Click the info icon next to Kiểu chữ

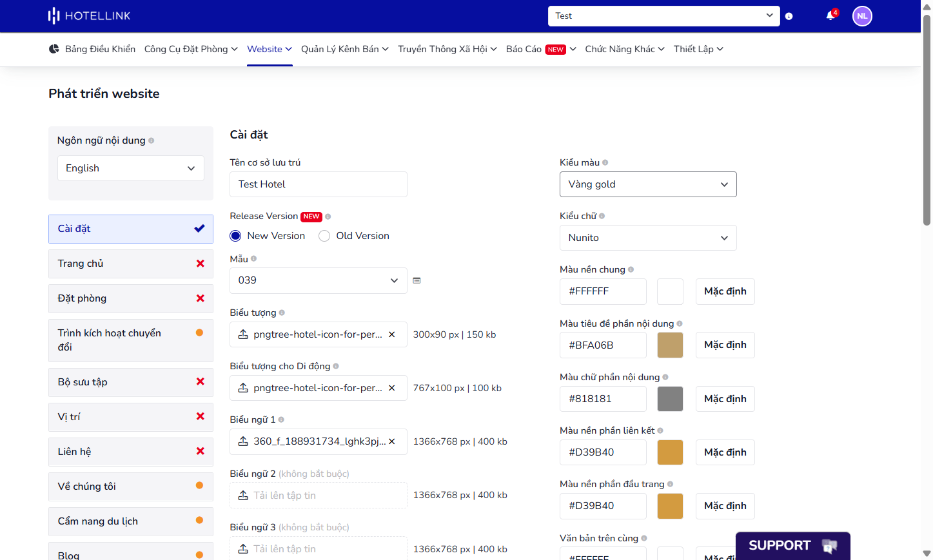coord(602,216)
